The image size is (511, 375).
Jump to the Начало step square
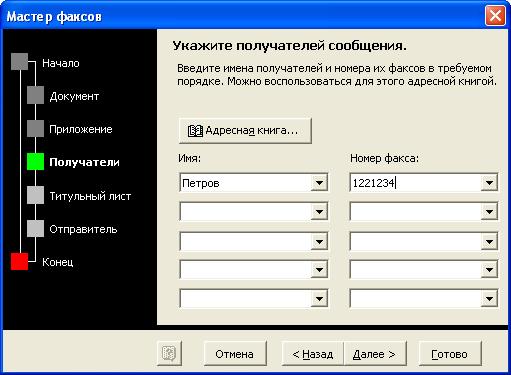pyautogui.click(x=19, y=62)
